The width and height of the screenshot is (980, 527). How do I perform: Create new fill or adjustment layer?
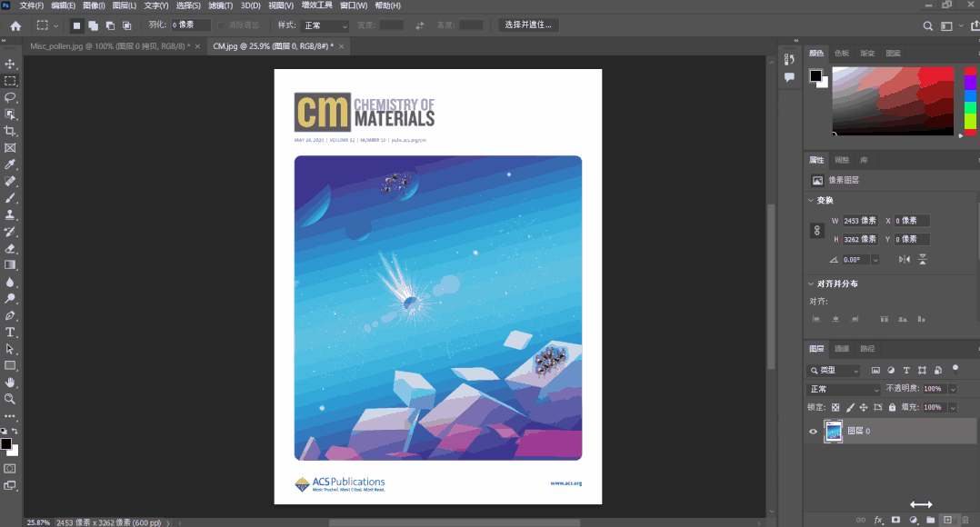coord(913,520)
